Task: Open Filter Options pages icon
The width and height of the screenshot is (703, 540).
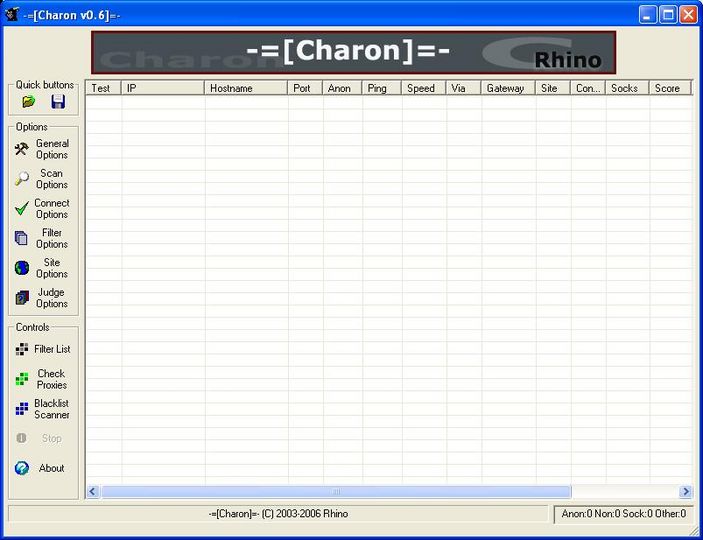Action: pos(22,238)
